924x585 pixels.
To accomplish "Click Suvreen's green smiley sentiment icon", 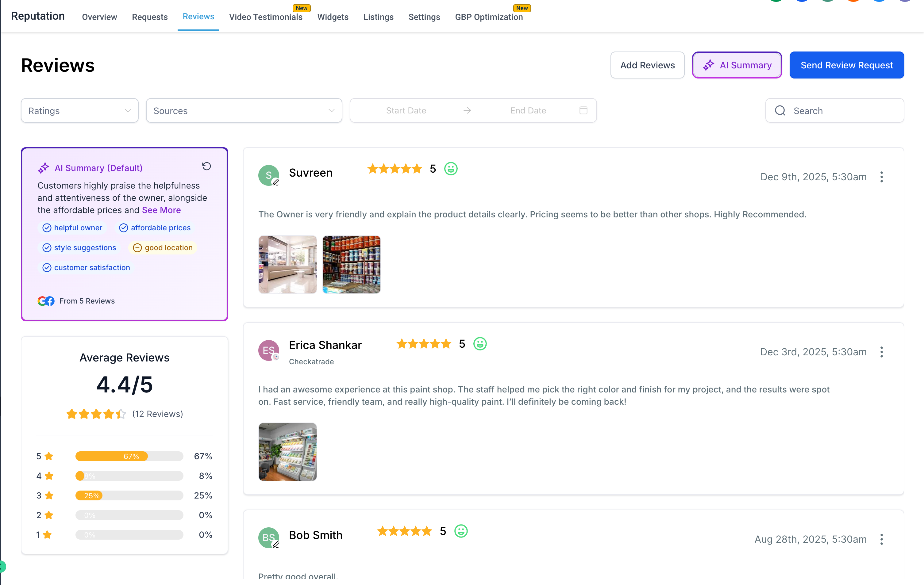I will click(x=450, y=169).
